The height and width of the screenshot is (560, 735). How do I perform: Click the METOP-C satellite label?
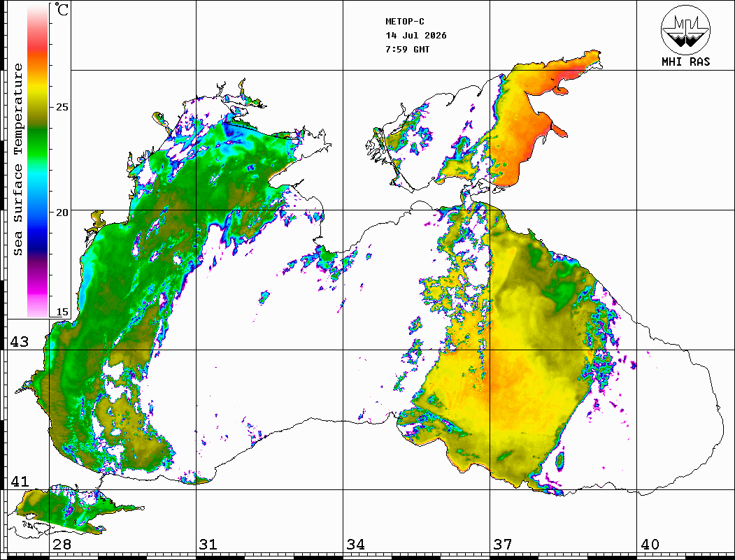[404, 22]
